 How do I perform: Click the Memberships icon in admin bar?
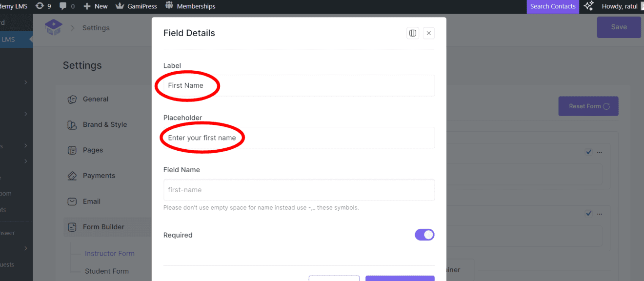[x=168, y=6]
